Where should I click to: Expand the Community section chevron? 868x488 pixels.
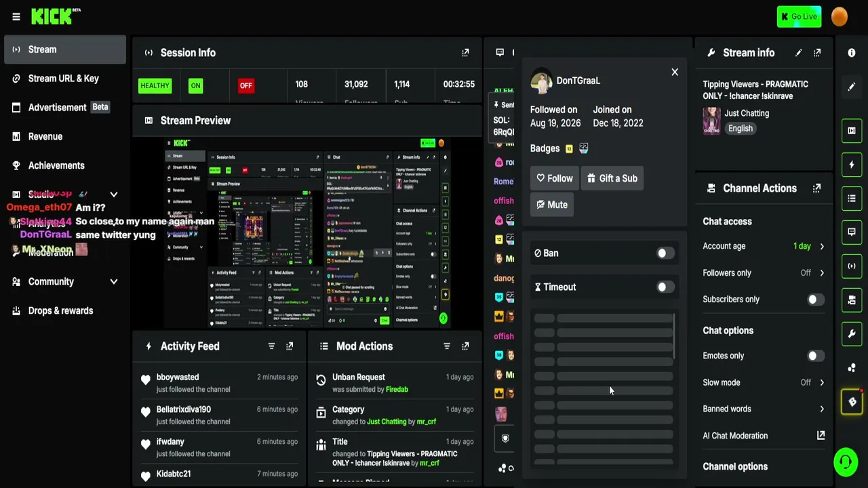coord(113,281)
